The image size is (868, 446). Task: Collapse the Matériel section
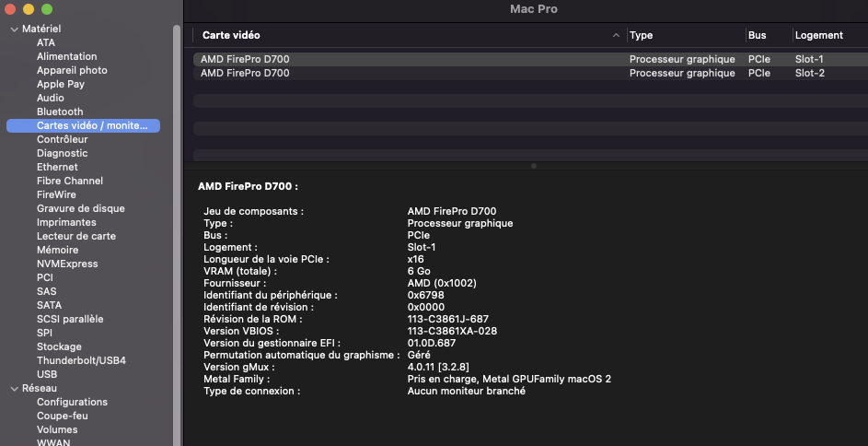click(14, 29)
